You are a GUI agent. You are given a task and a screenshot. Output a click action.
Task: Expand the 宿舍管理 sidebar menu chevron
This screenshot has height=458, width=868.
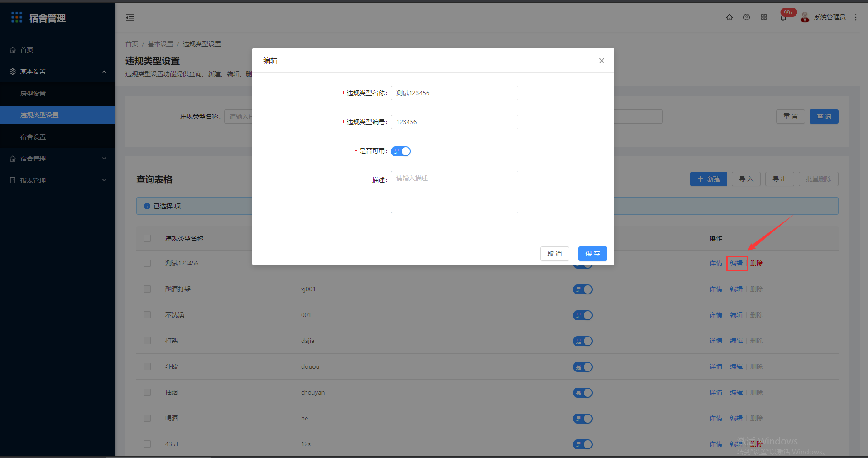pyautogui.click(x=104, y=159)
